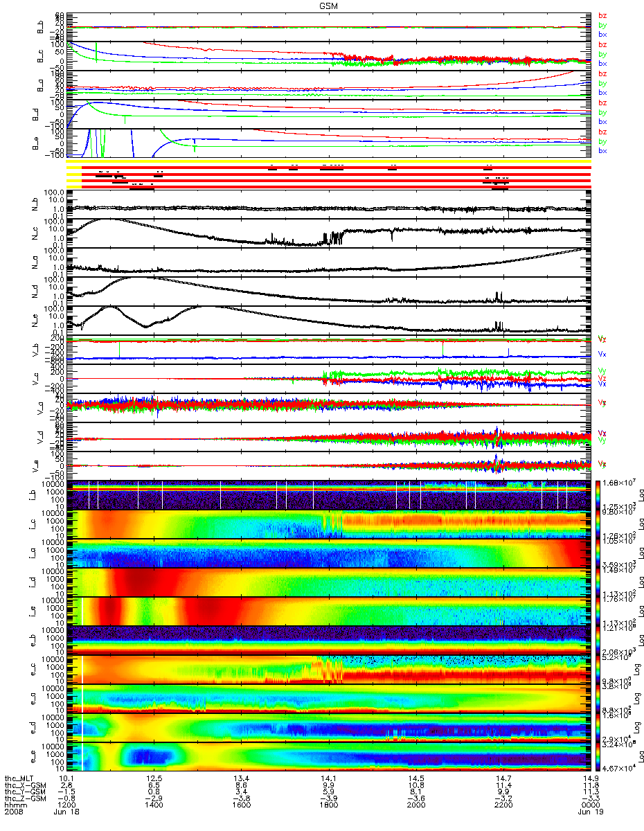This screenshot has width=644, height=831.
Task: Click the Z-GSM value -3.8
Action: (241, 799)
